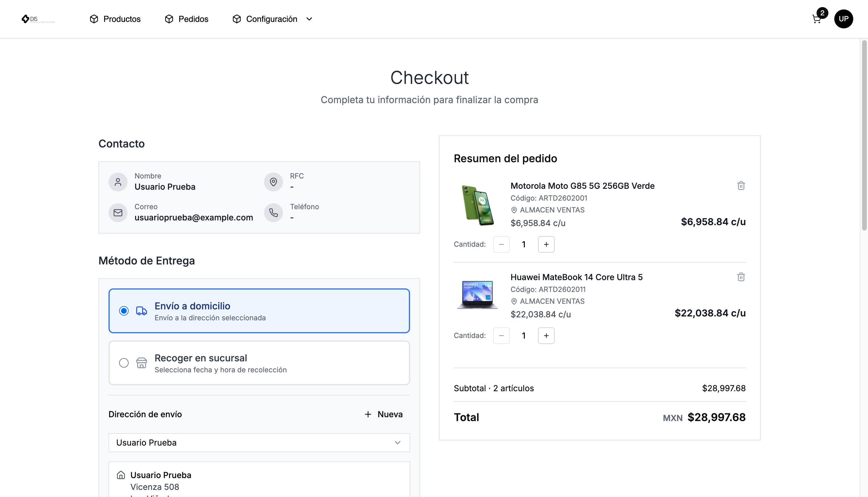Open the shopping cart icon
The width and height of the screenshot is (868, 497).
pyautogui.click(x=817, y=19)
